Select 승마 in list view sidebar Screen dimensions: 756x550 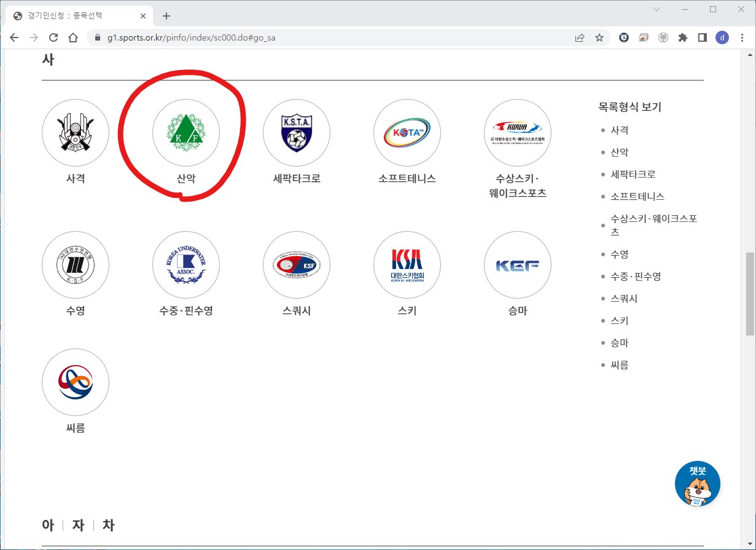[x=619, y=343]
